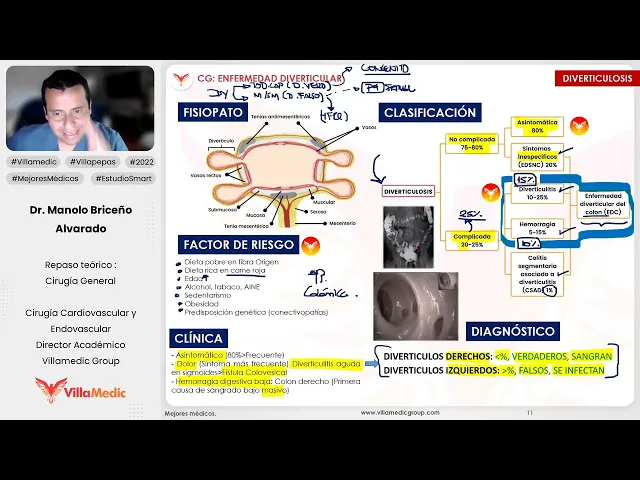
Task: Click the 'Asintomática 80%' box
Action: [x=537, y=127]
